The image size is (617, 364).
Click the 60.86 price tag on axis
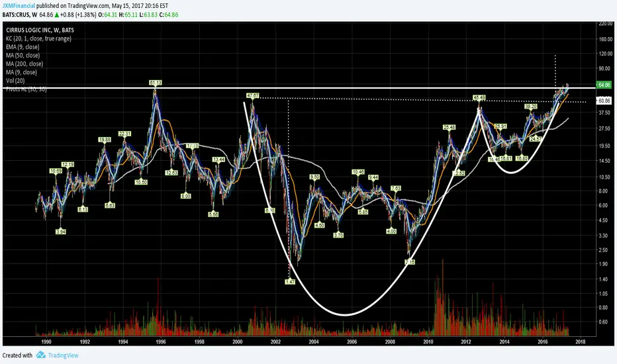point(604,101)
